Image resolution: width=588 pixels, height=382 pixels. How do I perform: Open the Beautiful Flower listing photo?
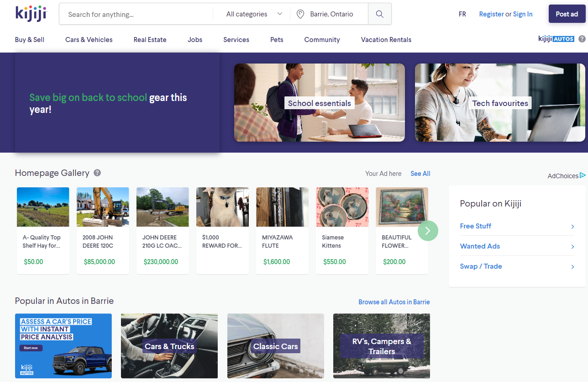402,207
